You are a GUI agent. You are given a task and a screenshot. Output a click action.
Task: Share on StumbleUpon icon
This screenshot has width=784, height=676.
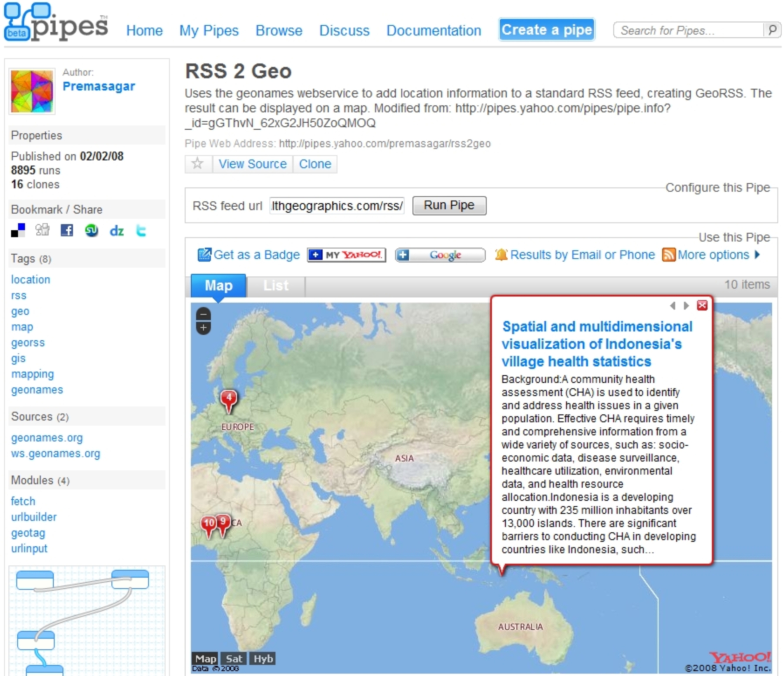click(92, 230)
